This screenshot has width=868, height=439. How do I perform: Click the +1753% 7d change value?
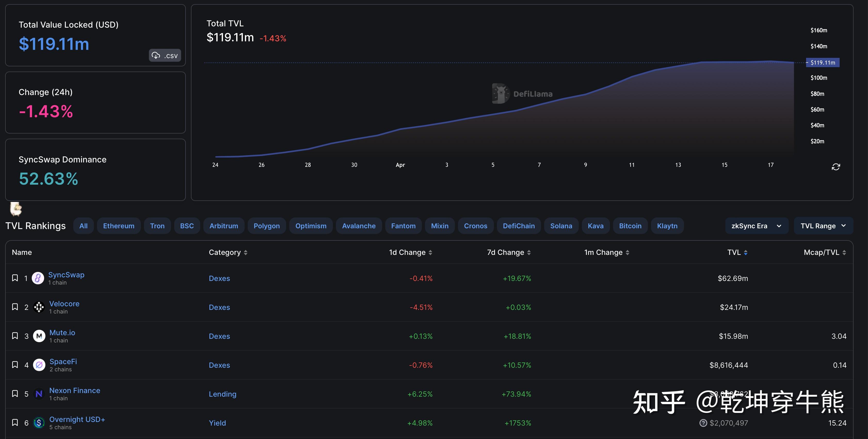[x=518, y=423]
